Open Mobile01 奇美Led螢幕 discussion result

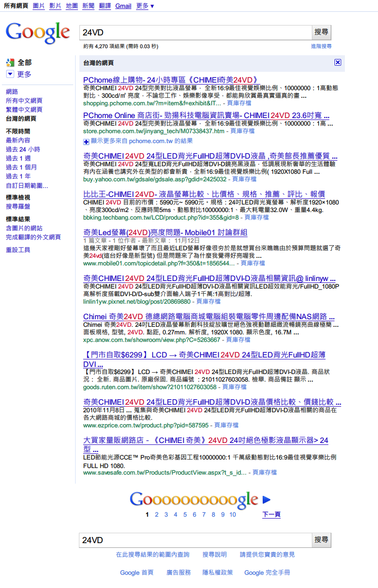tap(165, 232)
